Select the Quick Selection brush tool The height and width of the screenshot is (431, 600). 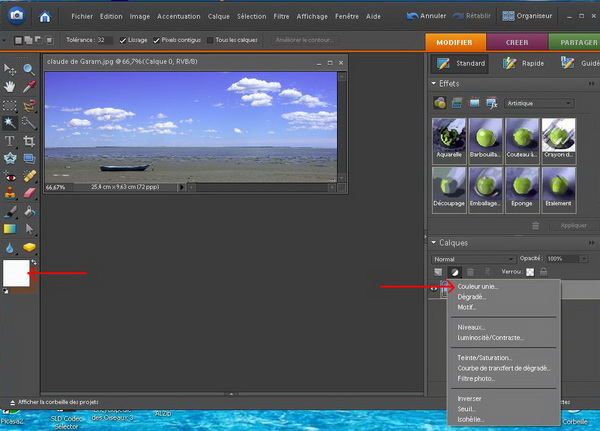[x=29, y=123]
